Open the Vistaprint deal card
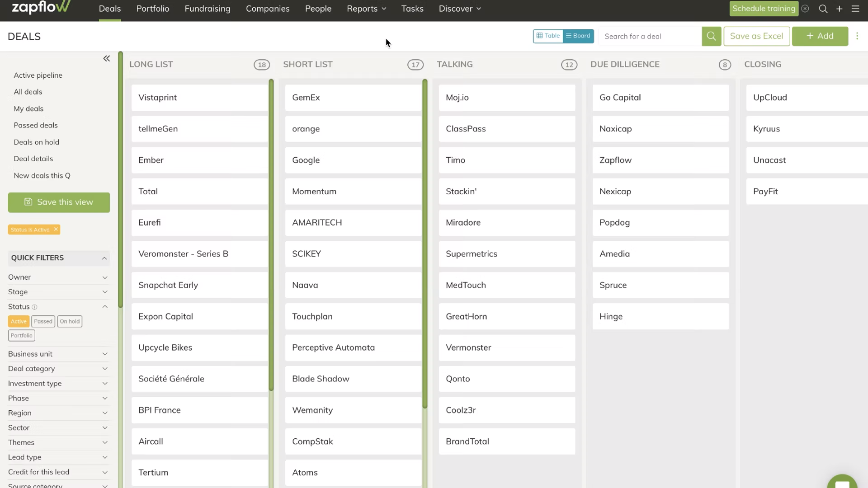 pos(199,98)
